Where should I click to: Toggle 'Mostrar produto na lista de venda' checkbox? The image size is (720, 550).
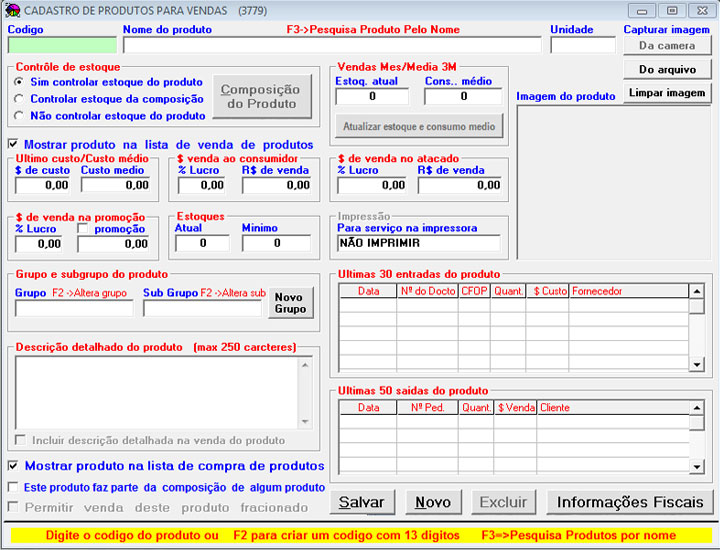tap(13, 144)
